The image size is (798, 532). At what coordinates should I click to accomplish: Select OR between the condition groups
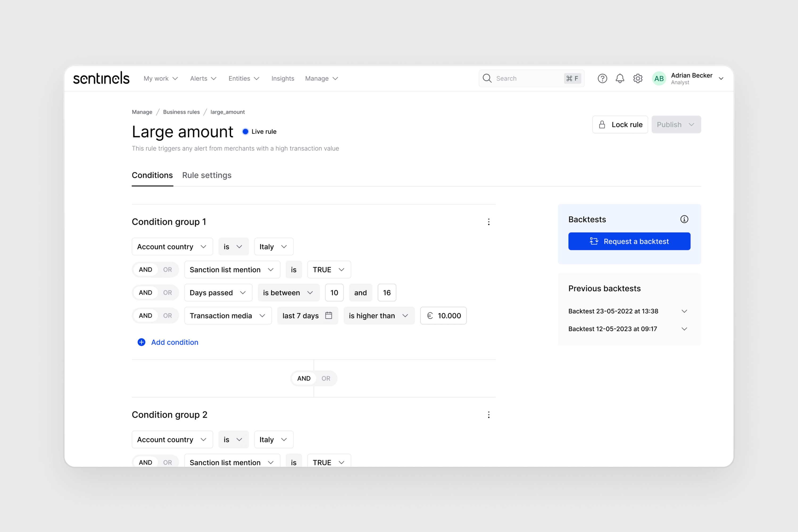point(326,378)
